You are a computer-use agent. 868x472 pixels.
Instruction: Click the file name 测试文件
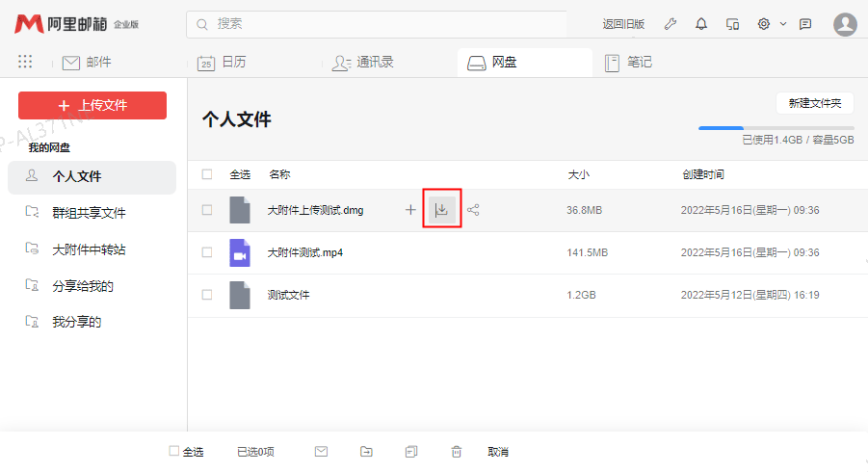click(x=288, y=295)
